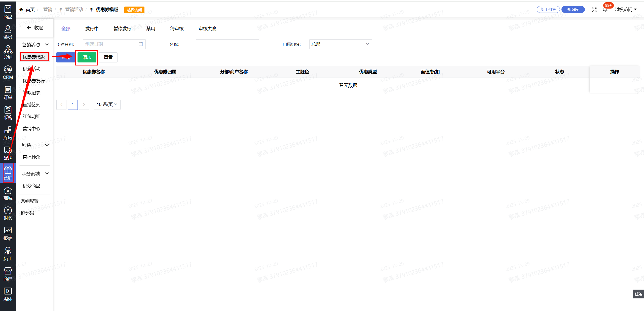Image resolution: width=644 pixels, height=311 pixels.
Task: Open the 归属组织 总部 dropdown
Action: tap(340, 44)
